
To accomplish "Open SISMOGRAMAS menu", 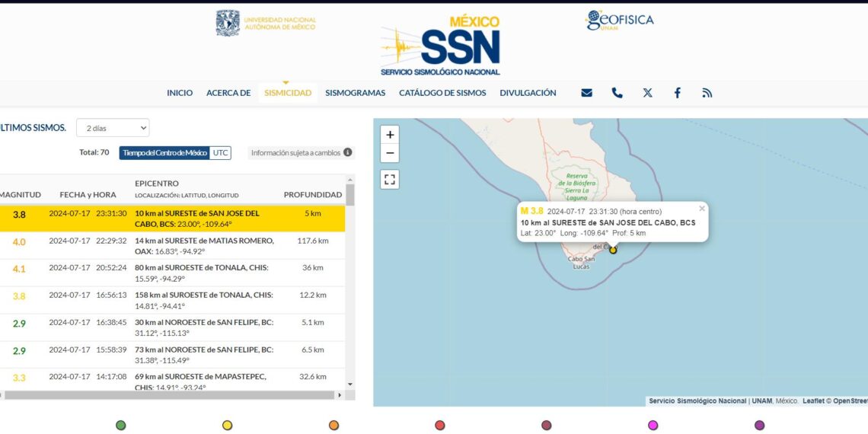I will pyautogui.click(x=356, y=93).
